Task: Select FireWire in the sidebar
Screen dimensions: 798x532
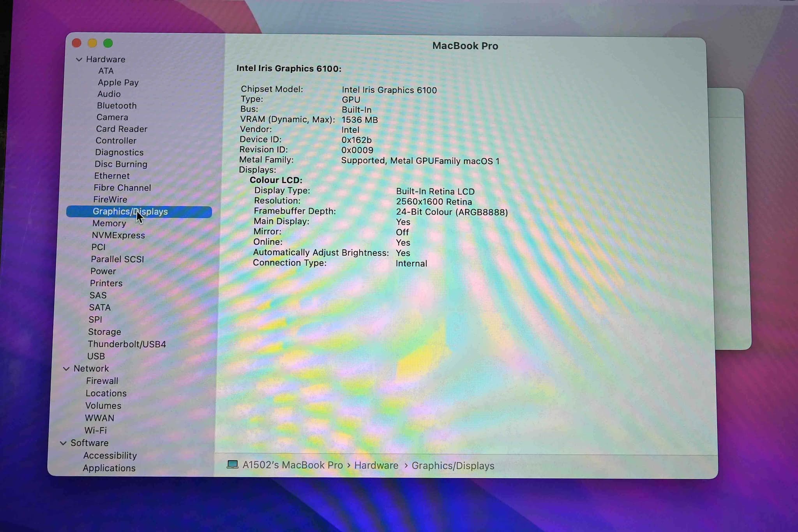Action: [x=110, y=200]
